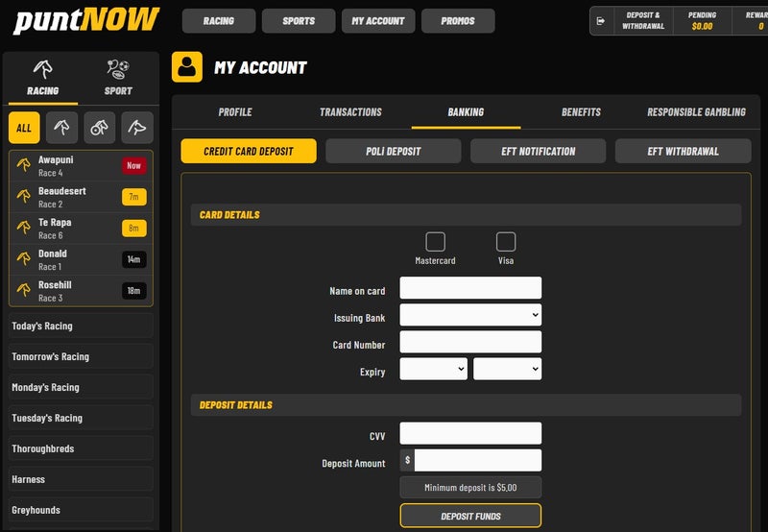The image size is (768, 532).
Task: Click the horse icon beside Donald
Action: pyautogui.click(x=23, y=259)
